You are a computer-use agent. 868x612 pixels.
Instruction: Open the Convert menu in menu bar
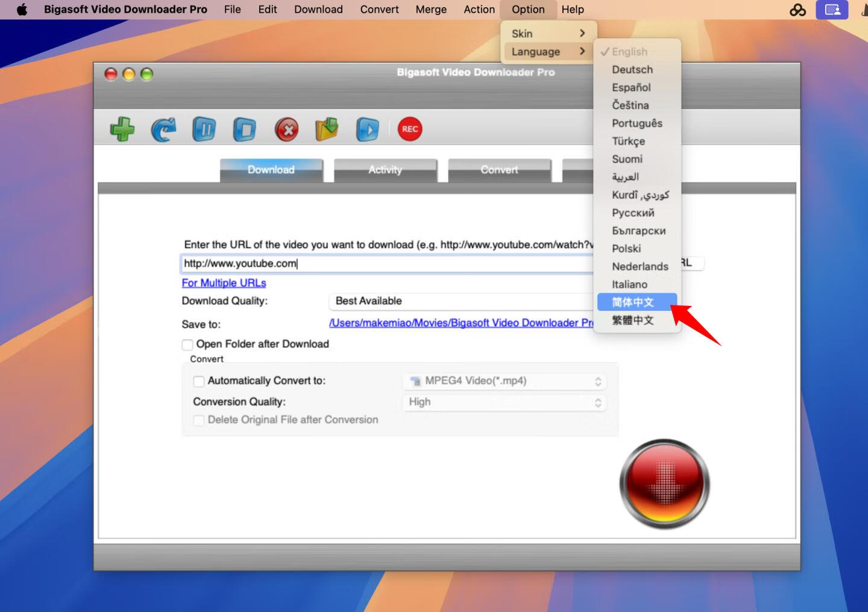[379, 10]
